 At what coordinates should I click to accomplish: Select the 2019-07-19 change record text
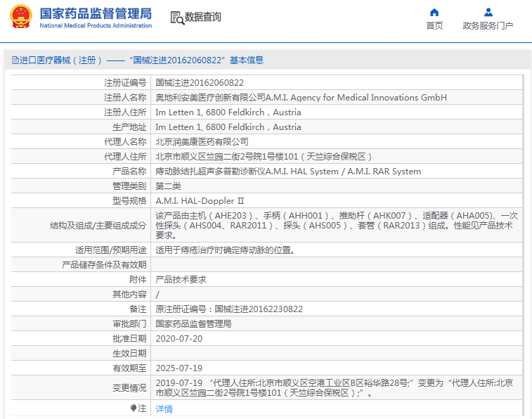(x=335, y=388)
